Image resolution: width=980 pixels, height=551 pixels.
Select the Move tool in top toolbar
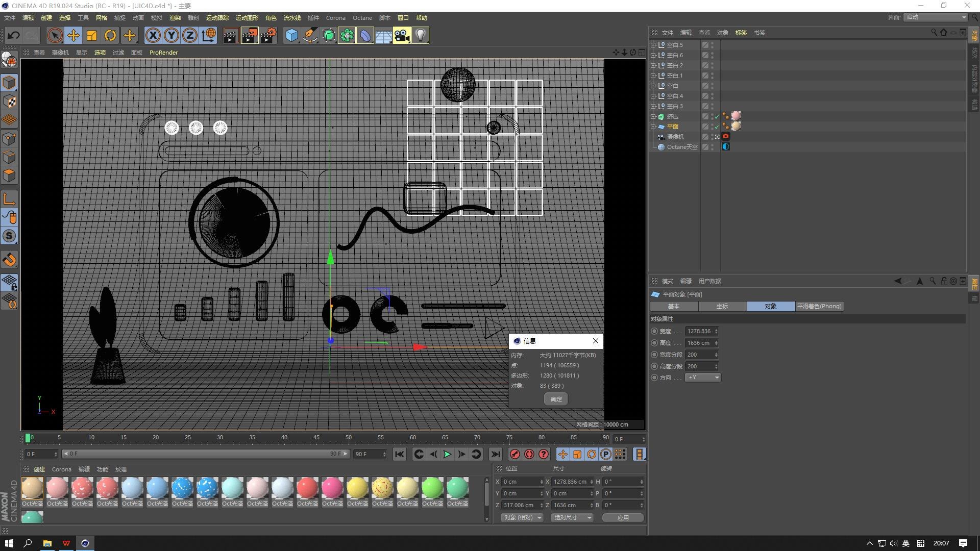(73, 36)
